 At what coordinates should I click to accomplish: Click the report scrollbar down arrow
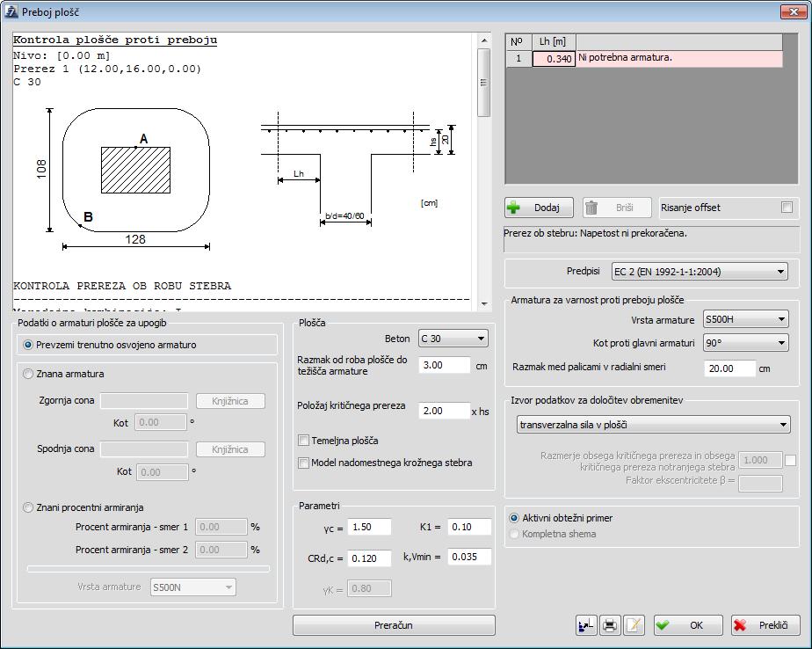tap(483, 303)
